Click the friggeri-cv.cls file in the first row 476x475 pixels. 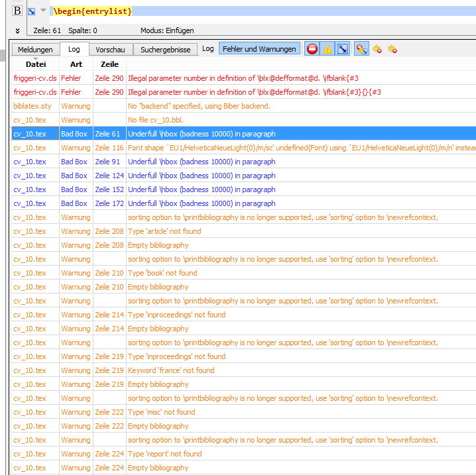[35, 78]
